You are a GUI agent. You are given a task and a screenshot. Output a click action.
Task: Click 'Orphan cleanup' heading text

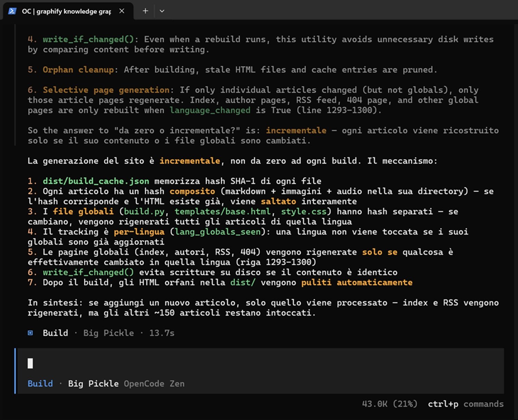78,70
